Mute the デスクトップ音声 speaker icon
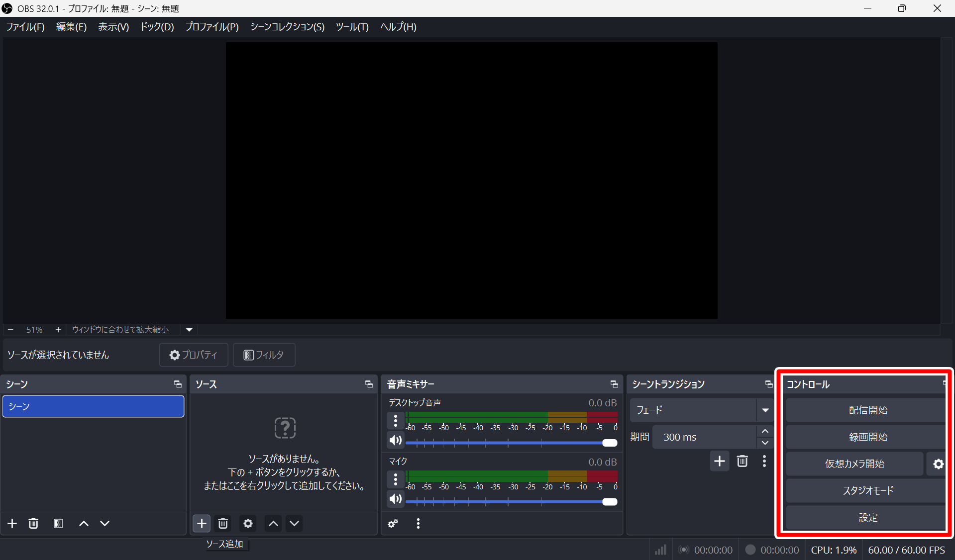The height and width of the screenshot is (560, 955). pyautogui.click(x=396, y=440)
